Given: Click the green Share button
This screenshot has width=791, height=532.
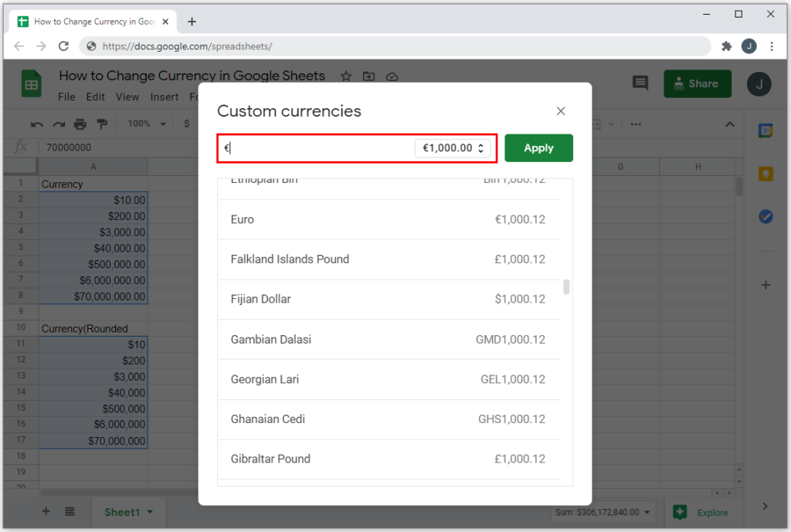Looking at the screenshot, I should click(x=697, y=84).
